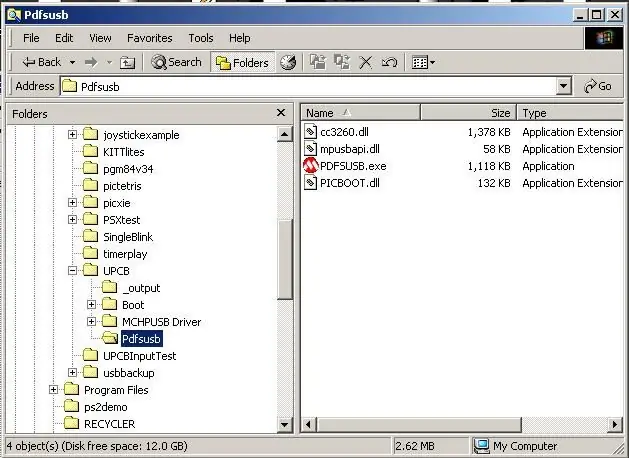Expand the picxie folder node
629x458 pixels.
[72, 203]
